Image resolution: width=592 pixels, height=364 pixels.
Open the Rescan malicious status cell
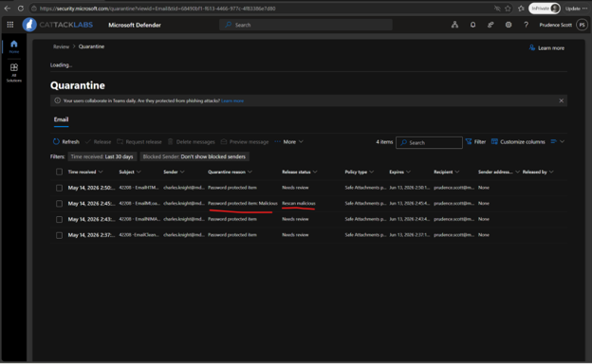tap(299, 203)
